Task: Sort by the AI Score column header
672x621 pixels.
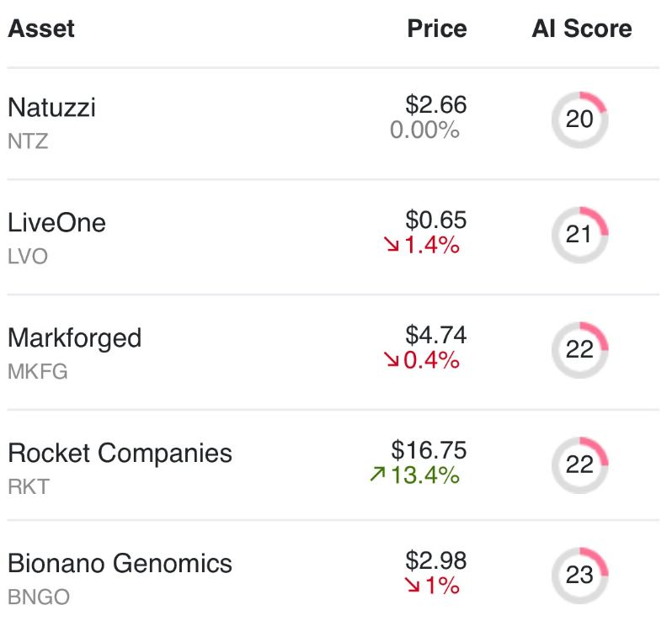Action: tap(581, 29)
